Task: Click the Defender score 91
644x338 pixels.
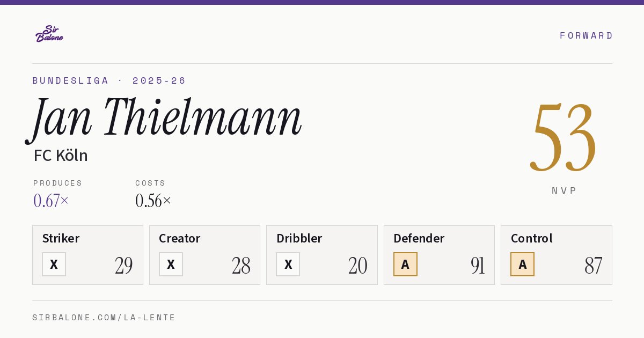Action: [478, 266]
